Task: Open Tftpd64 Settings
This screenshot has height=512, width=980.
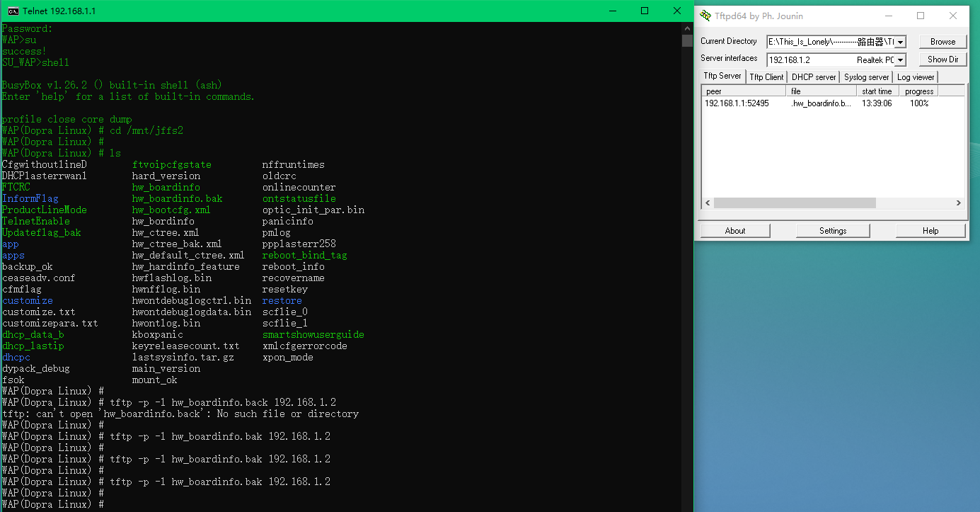Action: 833,231
